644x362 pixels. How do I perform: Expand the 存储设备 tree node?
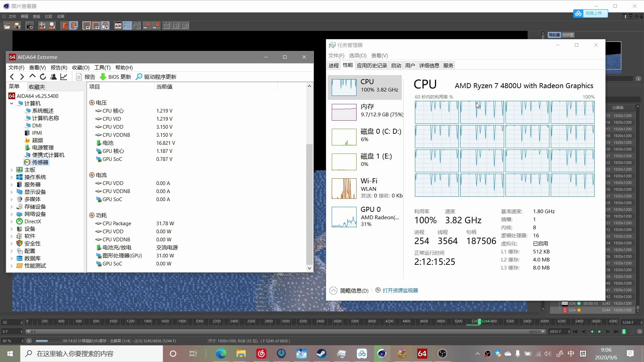pyautogui.click(x=11, y=207)
